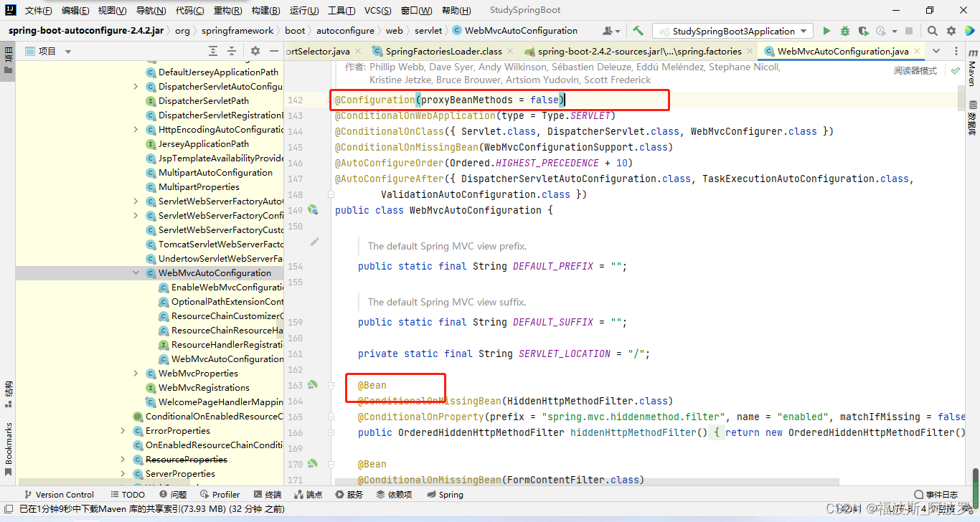
Task: Toggle 阅读器模式 reader mode
Action: [915, 71]
